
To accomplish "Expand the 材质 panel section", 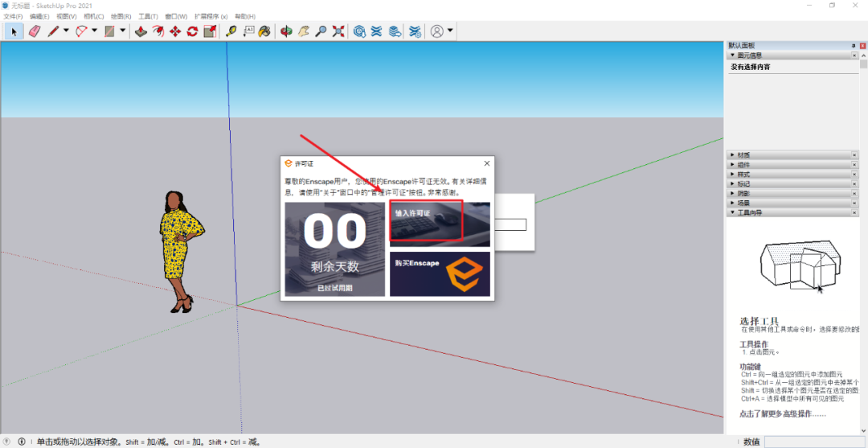I will click(743, 154).
